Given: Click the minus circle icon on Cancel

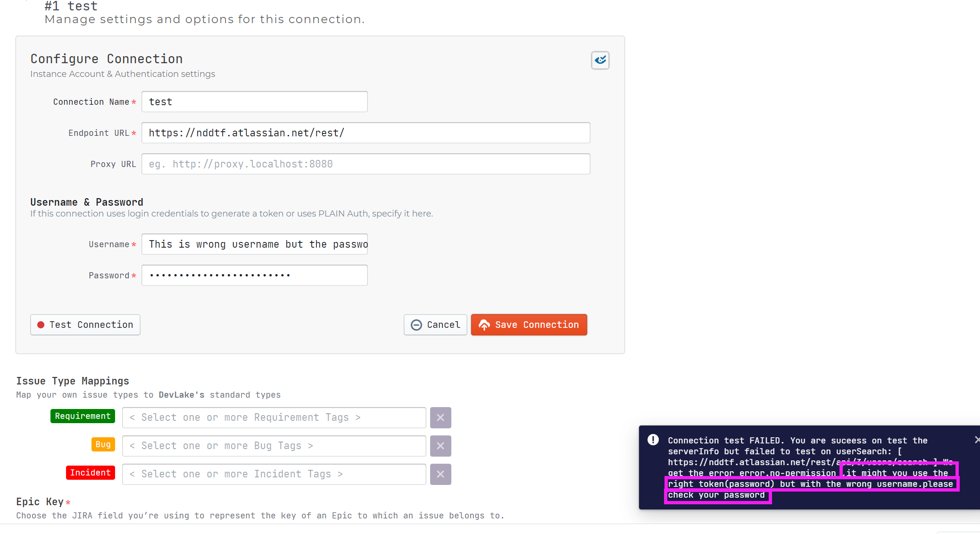Looking at the screenshot, I should point(416,325).
